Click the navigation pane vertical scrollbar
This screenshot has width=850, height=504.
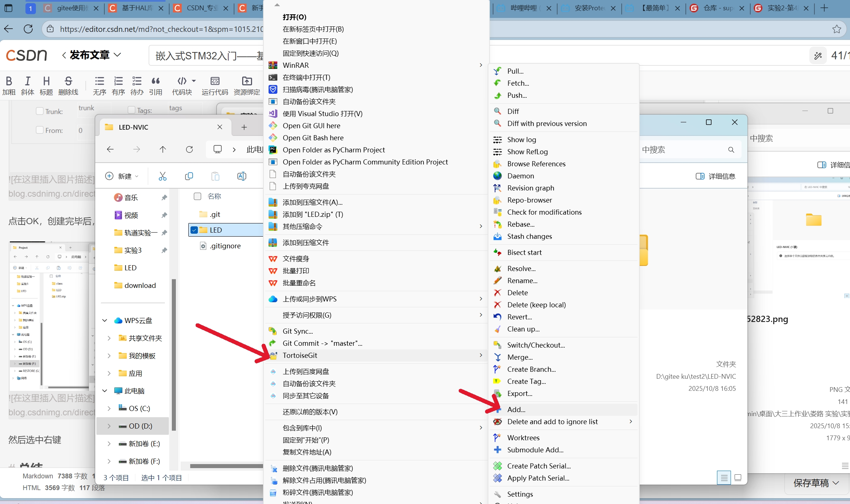pyautogui.click(x=174, y=355)
